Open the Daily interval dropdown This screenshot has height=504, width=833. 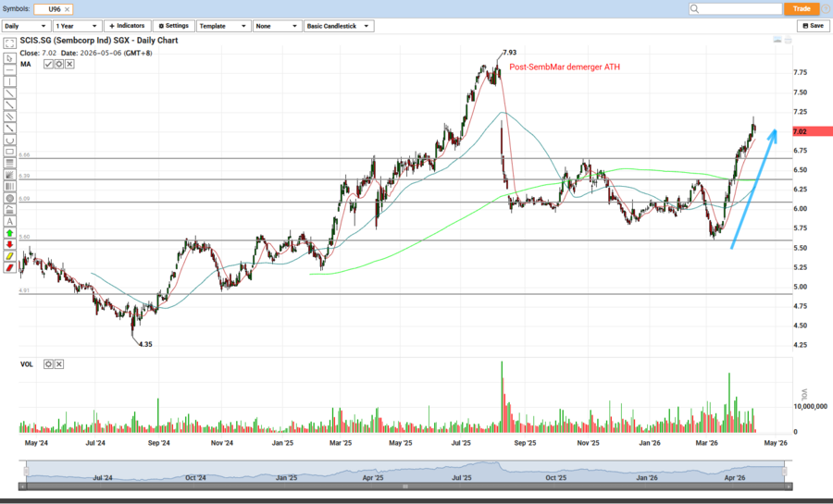25,26
